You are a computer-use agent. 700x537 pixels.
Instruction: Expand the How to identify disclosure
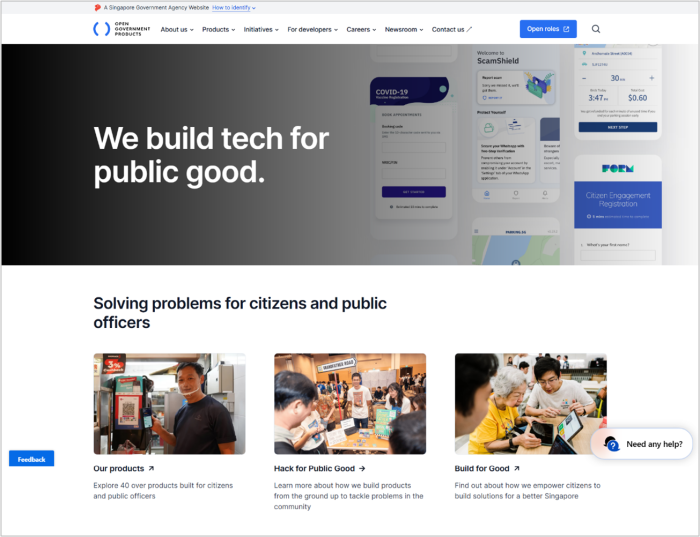coord(233,8)
